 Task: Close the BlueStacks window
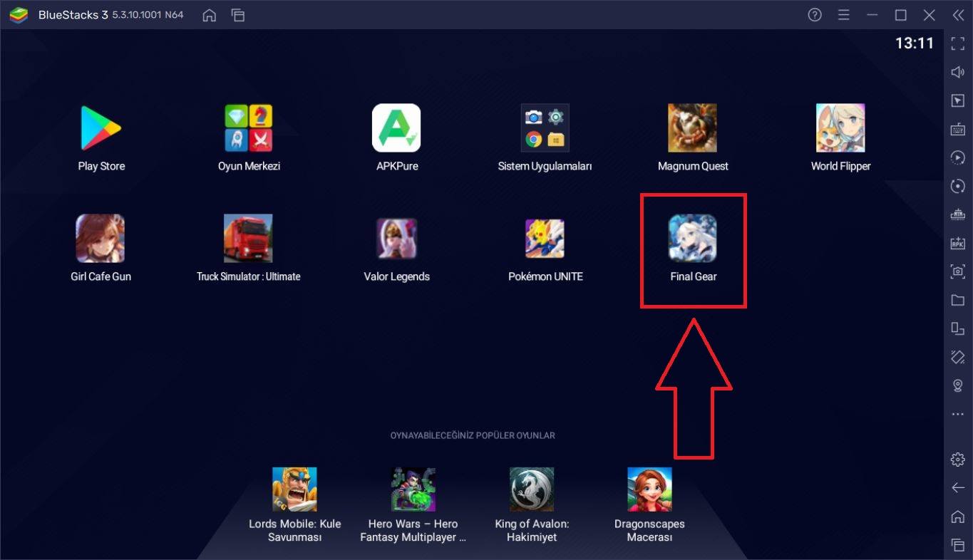tap(929, 15)
